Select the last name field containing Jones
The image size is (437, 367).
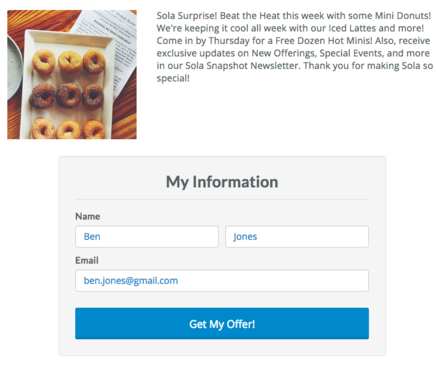coord(297,237)
